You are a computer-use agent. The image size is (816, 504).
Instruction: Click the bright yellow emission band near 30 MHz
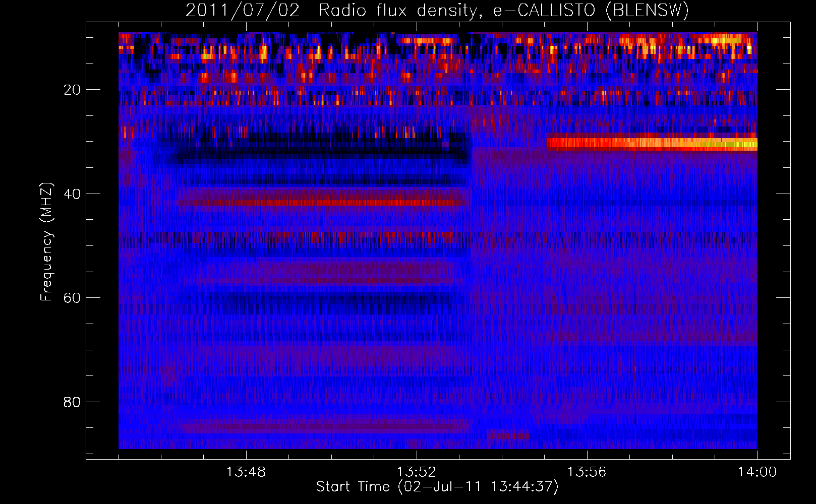(x=652, y=143)
